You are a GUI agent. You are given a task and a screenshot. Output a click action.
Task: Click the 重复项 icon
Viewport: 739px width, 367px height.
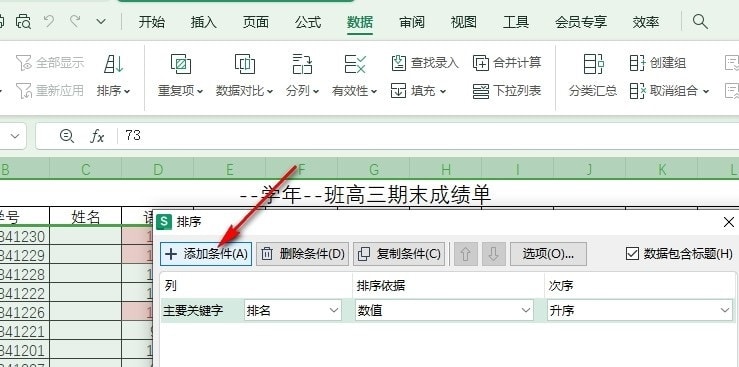tap(181, 64)
